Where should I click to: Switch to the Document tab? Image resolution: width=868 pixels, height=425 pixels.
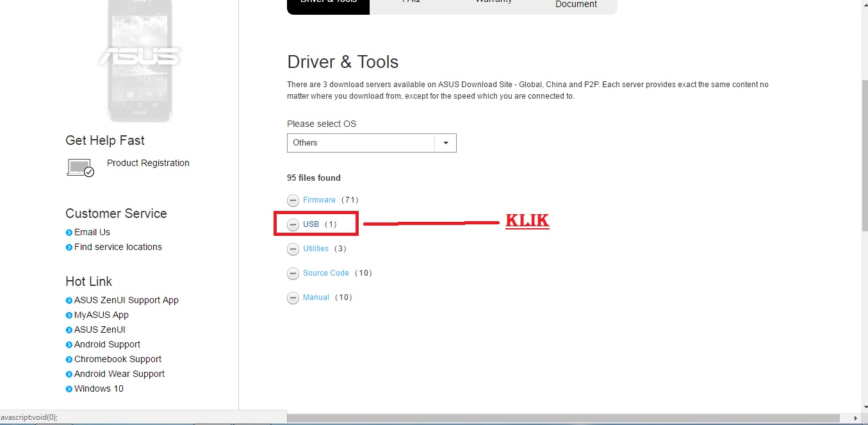coord(576,4)
